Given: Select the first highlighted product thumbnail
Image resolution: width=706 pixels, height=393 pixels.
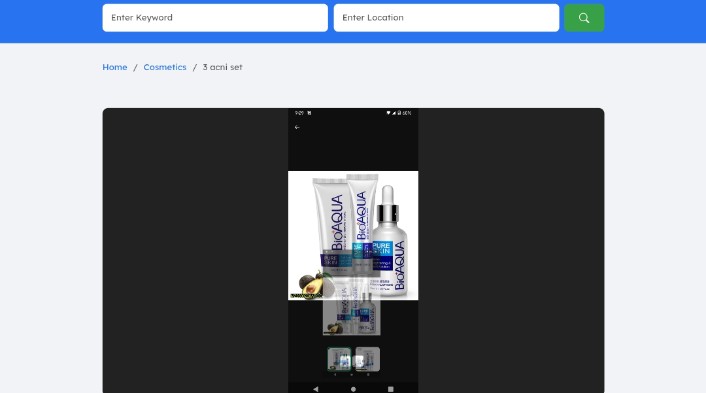Looking at the screenshot, I should pyautogui.click(x=339, y=359).
